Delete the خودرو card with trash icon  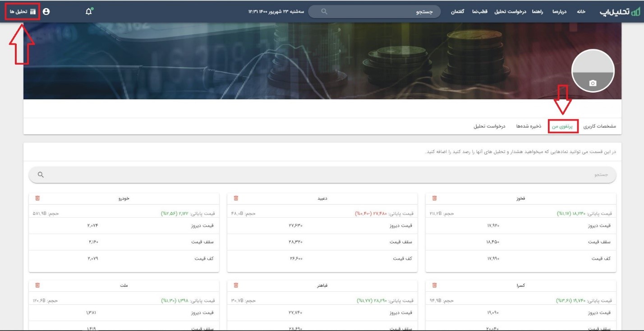click(x=37, y=198)
